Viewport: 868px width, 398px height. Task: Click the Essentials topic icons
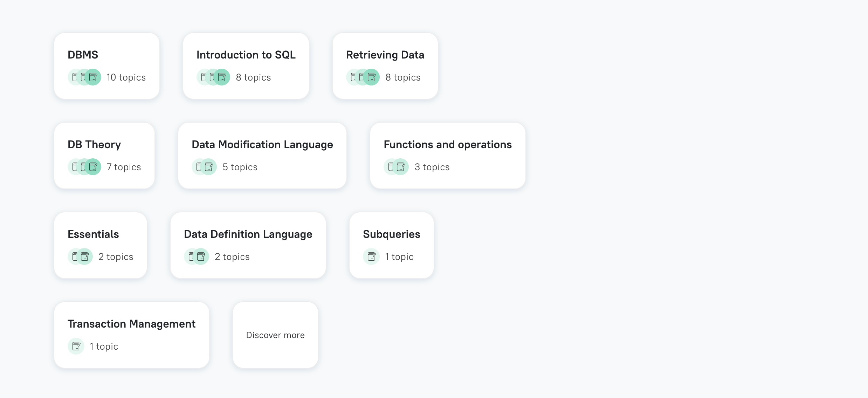coord(80,256)
